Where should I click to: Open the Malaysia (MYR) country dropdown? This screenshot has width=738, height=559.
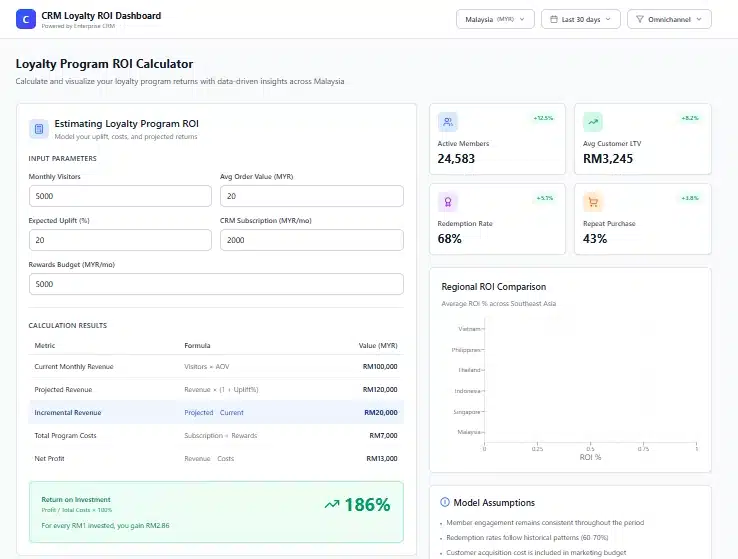494,19
